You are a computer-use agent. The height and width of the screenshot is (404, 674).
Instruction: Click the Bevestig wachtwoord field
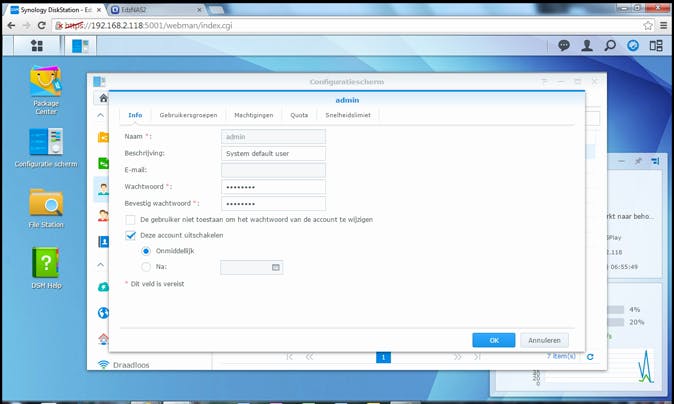(x=273, y=204)
